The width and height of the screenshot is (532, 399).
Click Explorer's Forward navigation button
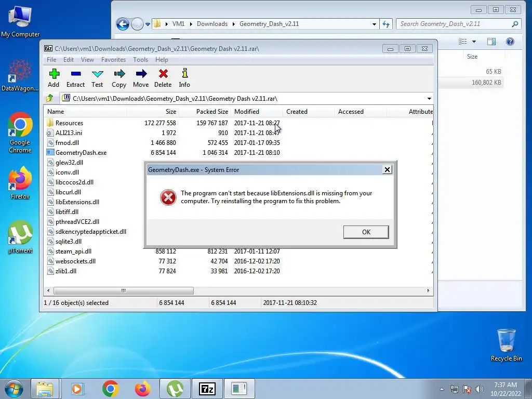click(137, 24)
